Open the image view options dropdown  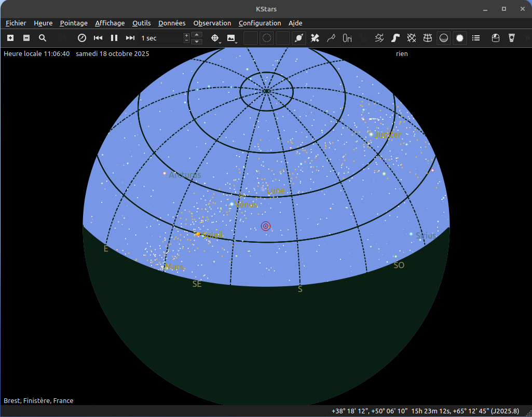click(x=231, y=38)
